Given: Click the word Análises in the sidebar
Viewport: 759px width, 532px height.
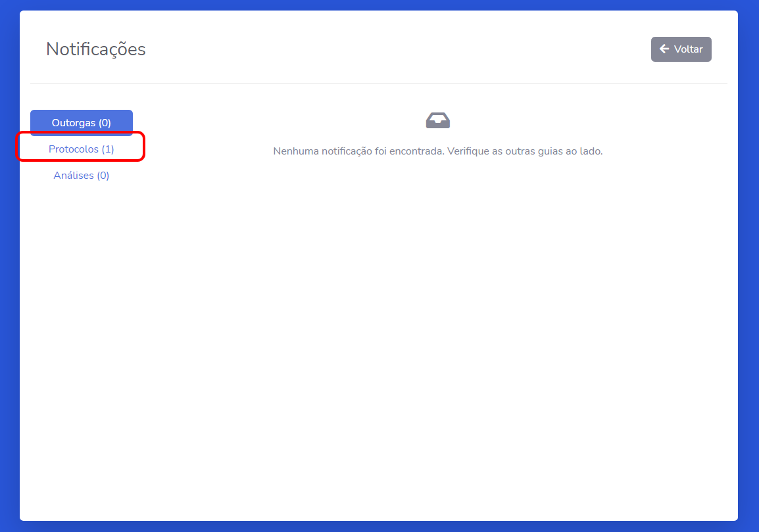Looking at the screenshot, I should [74, 175].
